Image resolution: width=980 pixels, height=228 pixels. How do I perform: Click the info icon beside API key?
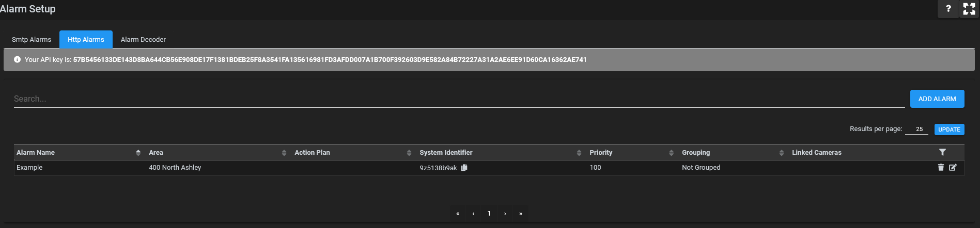(17, 59)
